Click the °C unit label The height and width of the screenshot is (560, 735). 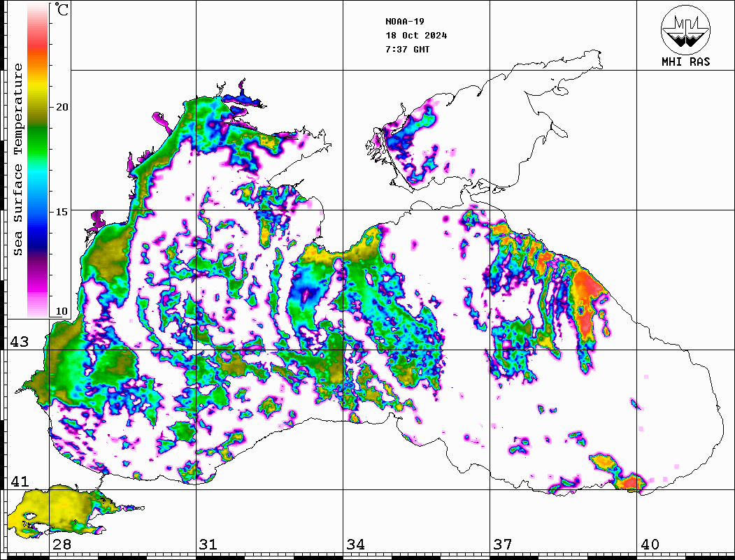(62, 9)
